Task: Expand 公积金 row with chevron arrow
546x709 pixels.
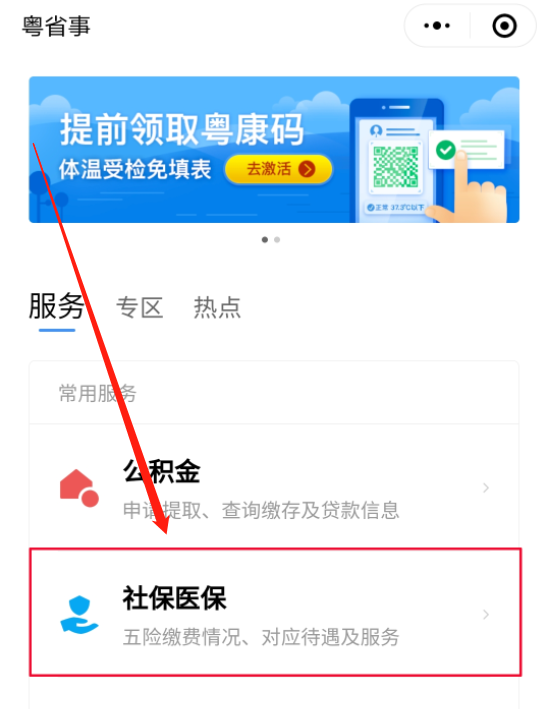Action: [x=486, y=488]
